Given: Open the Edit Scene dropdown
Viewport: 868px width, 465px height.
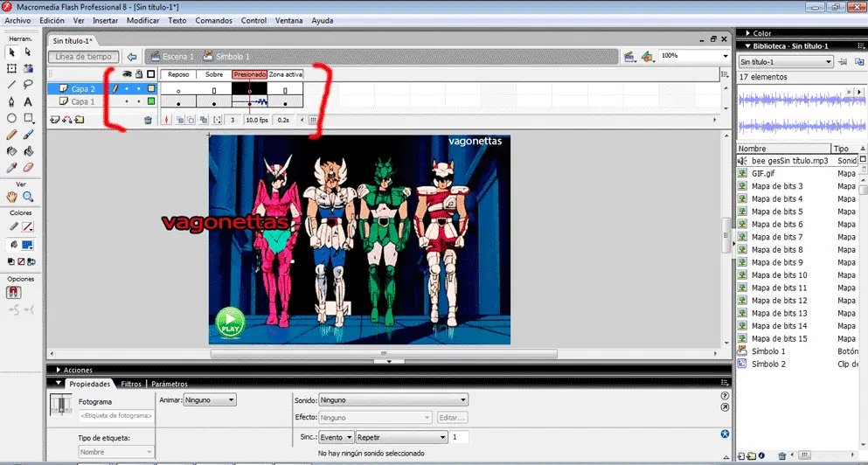Looking at the screenshot, I should click(629, 57).
